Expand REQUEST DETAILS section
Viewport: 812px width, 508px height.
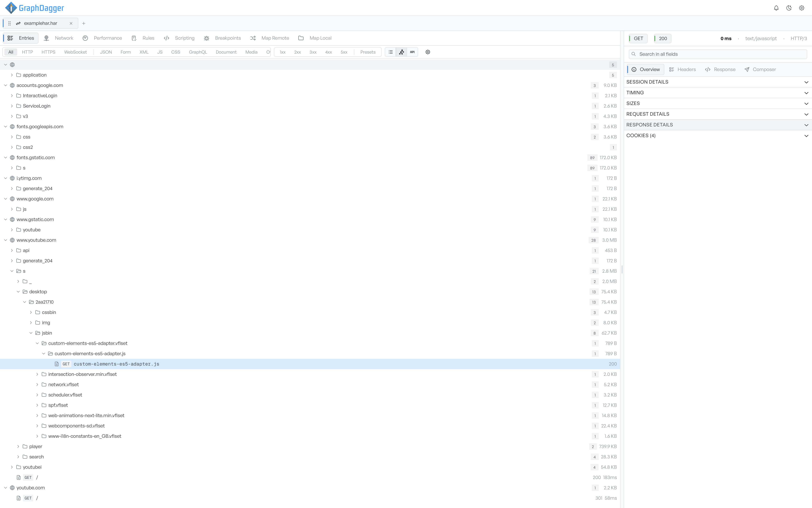pos(718,114)
